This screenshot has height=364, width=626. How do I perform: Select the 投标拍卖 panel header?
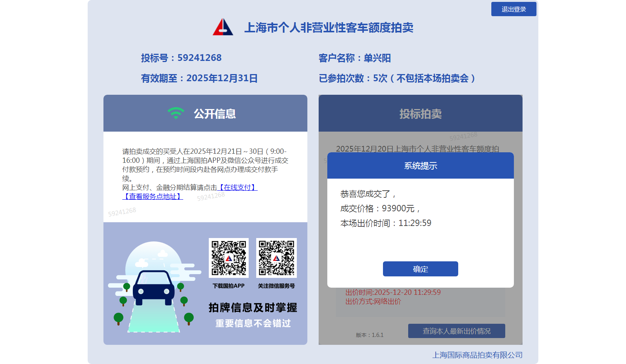pyautogui.click(x=420, y=114)
